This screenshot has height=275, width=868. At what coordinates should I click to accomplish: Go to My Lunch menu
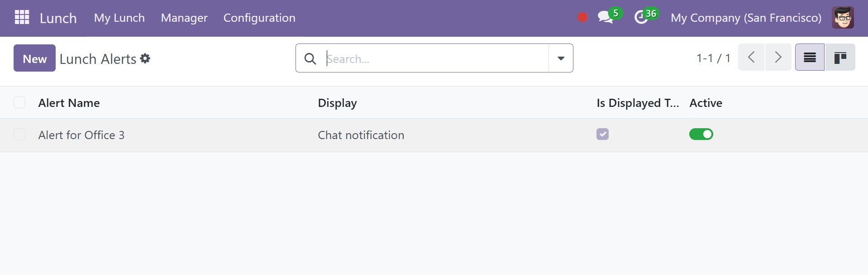coord(119,18)
